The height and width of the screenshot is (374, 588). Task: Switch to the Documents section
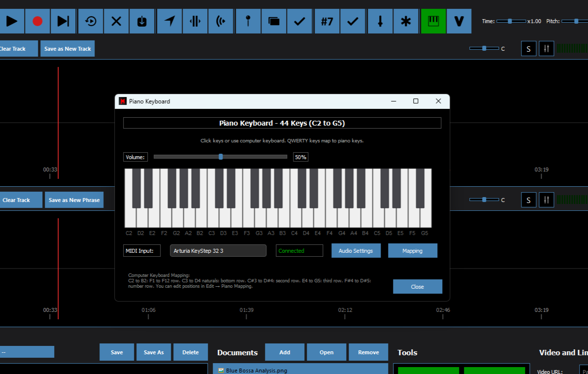tap(237, 352)
